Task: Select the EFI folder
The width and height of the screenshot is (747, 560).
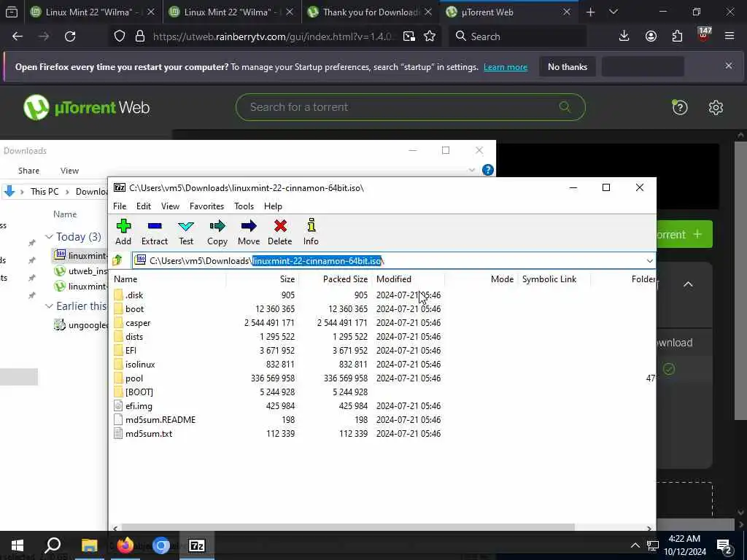Action: [125, 351]
